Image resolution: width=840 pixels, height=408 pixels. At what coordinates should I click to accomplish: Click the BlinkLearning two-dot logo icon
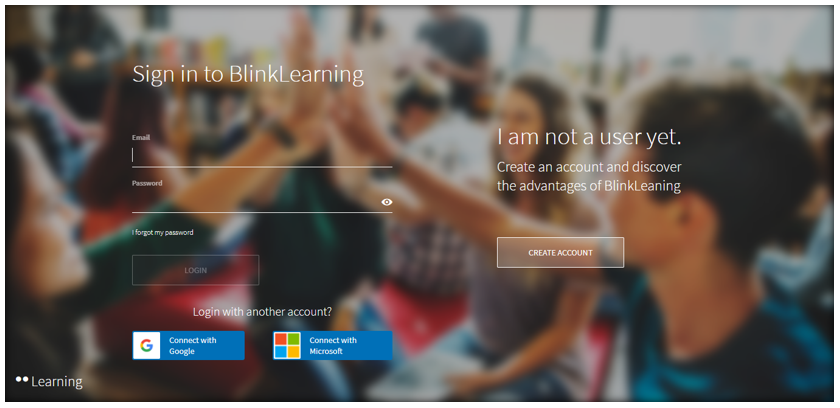(22, 380)
